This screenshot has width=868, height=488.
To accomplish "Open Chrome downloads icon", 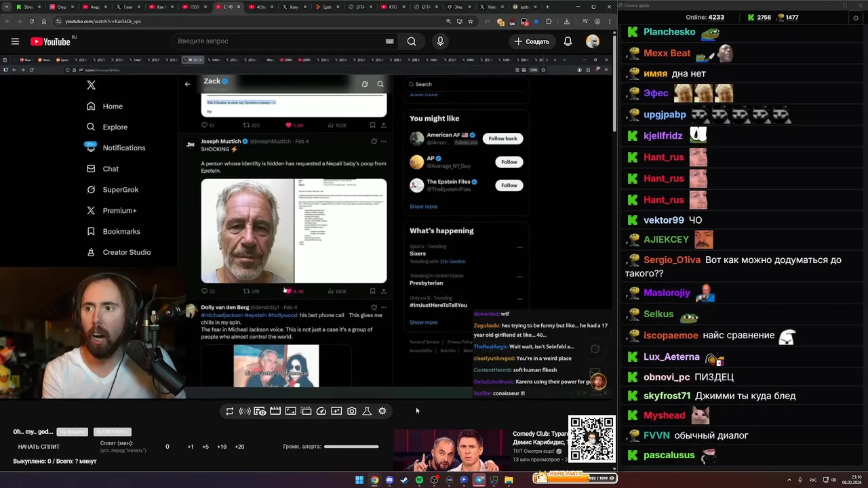I will tap(567, 21).
